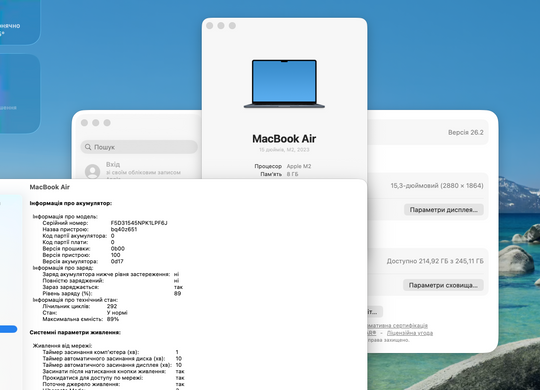Open the weather widget on desktop
Viewport: 540px width, 390px height.
[19, 23]
